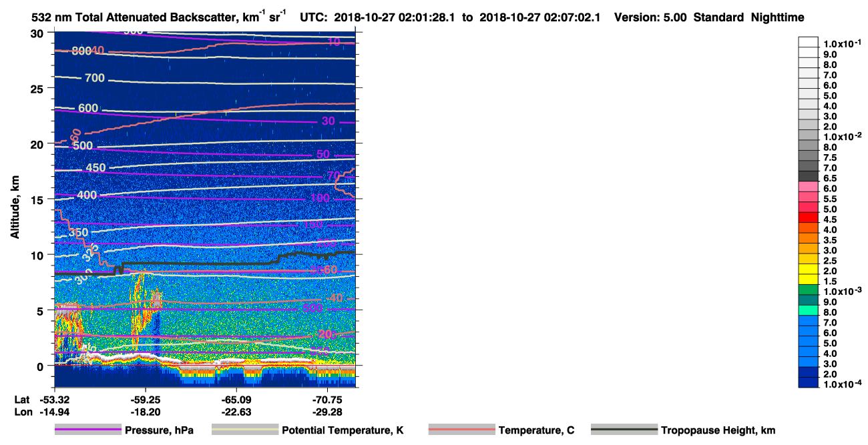Click the '600' potential temperature contour label
This screenshot has width=868, height=445.
88,108
